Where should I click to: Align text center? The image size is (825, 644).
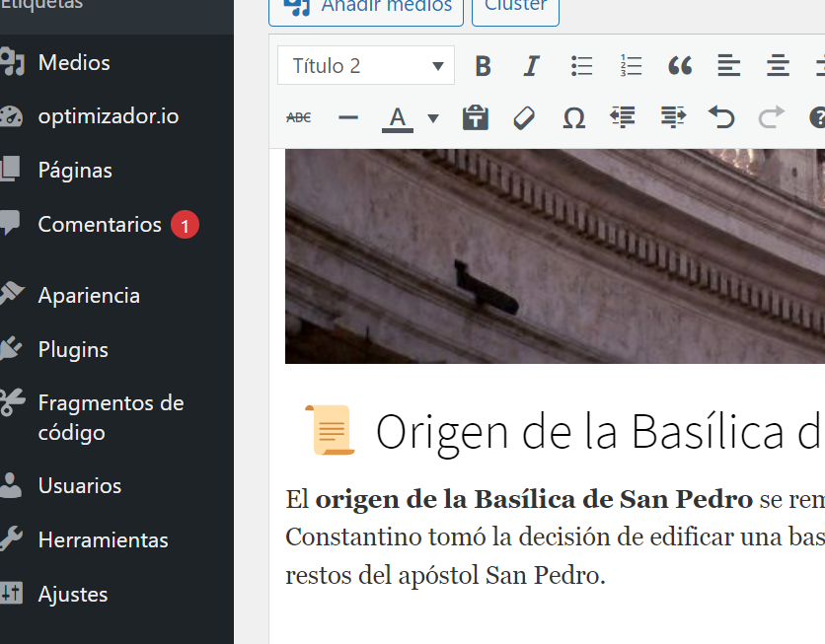[x=778, y=66]
